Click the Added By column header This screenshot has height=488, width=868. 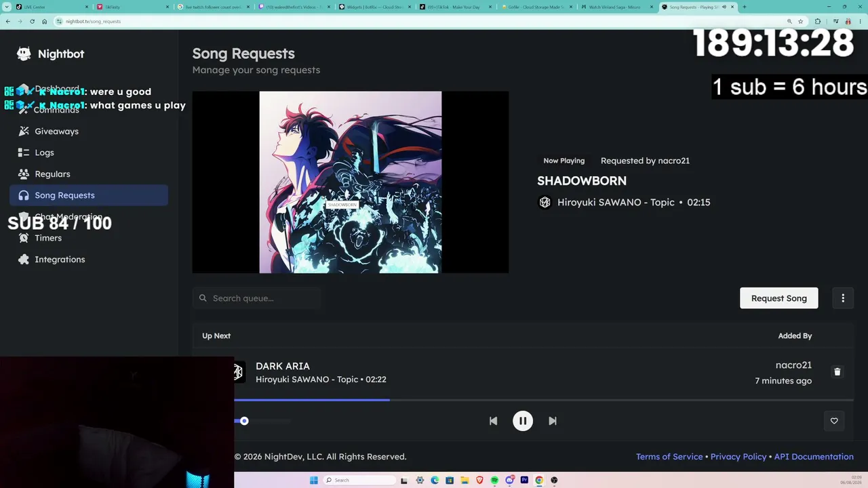[x=795, y=335]
